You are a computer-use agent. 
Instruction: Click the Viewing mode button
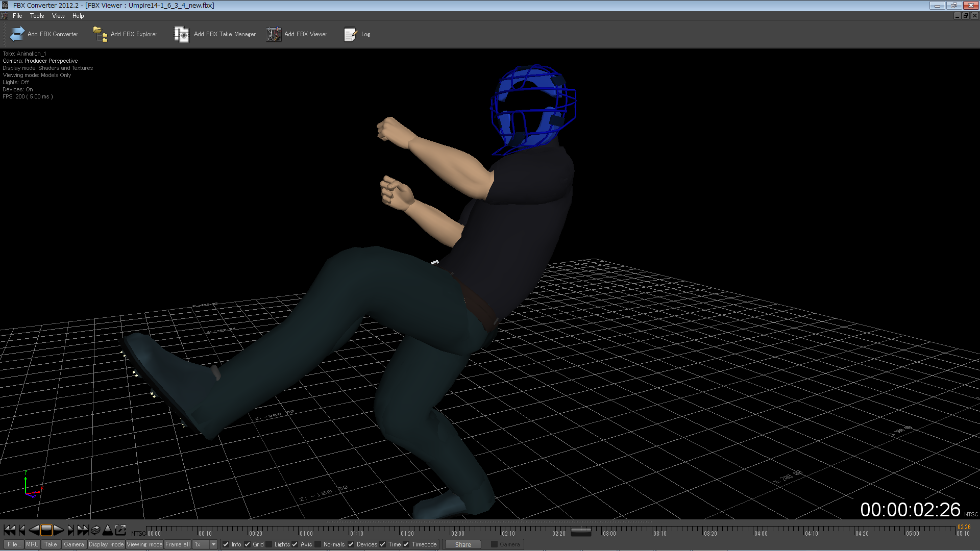tap(144, 544)
